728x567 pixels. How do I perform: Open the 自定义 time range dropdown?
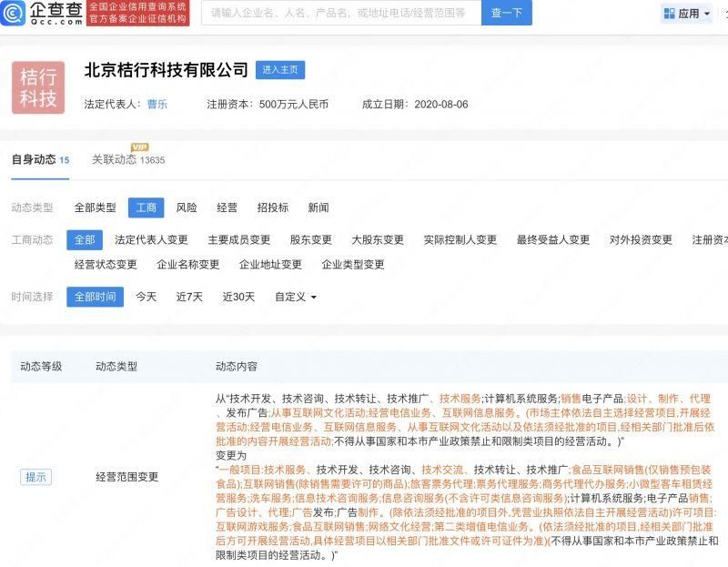(x=295, y=297)
